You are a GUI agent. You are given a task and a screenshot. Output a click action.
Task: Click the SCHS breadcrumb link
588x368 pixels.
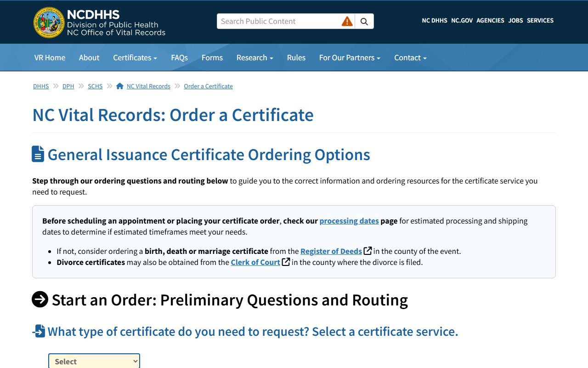tap(95, 86)
